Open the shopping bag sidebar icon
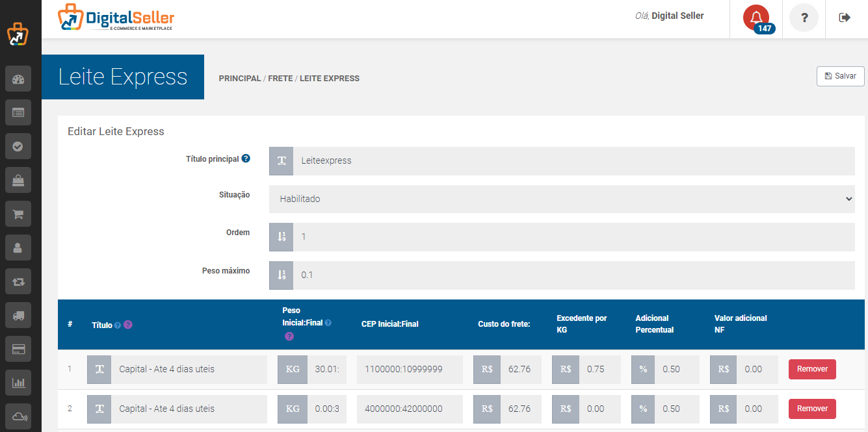 [x=18, y=181]
